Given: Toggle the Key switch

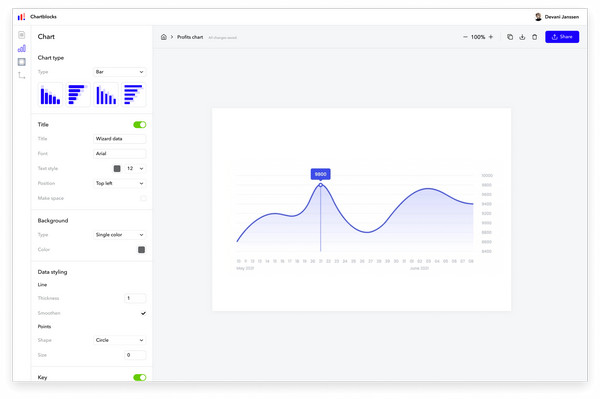Looking at the screenshot, I should pyautogui.click(x=140, y=378).
